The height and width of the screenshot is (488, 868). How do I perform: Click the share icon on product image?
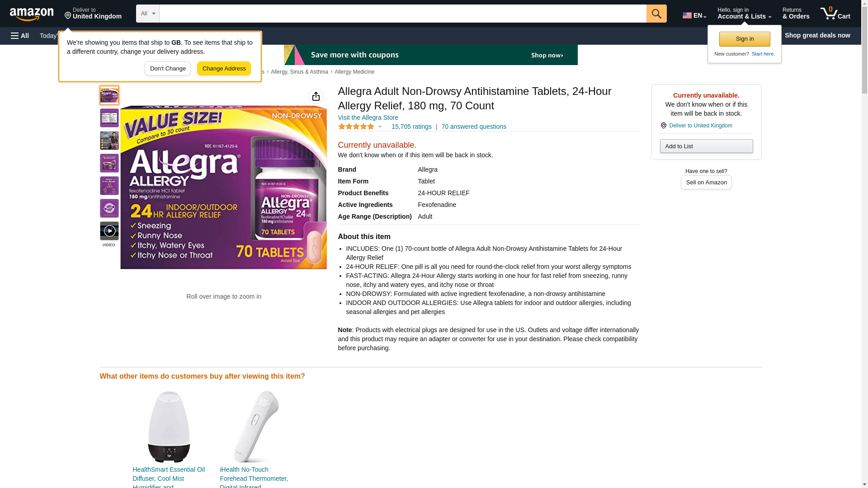[316, 96]
